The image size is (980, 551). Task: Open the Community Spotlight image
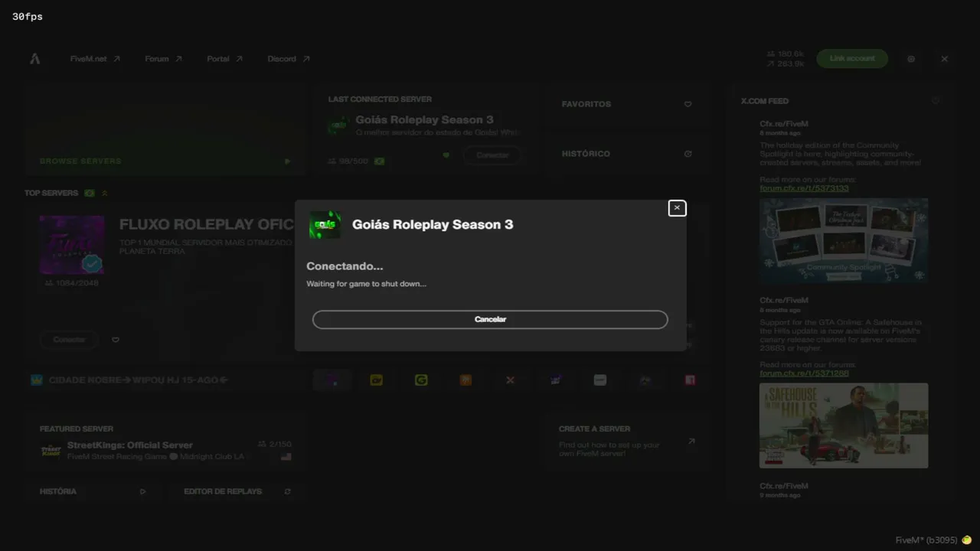tap(844, 241)
